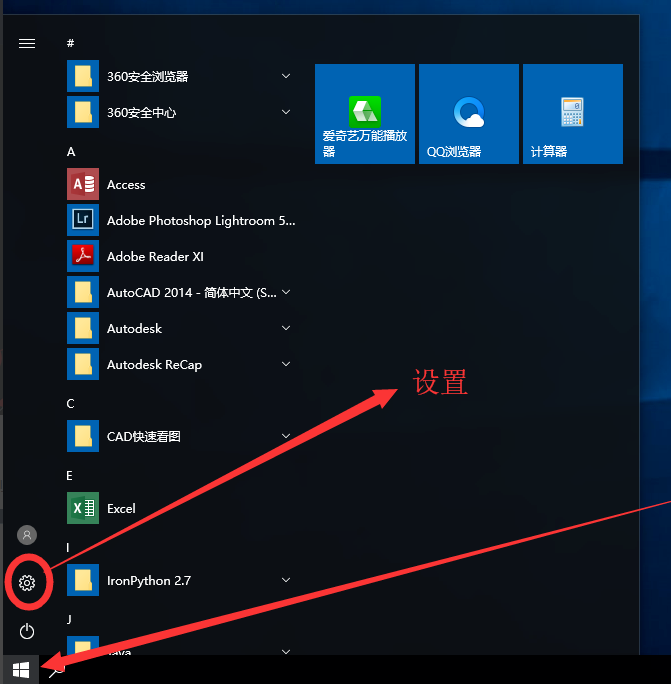The height and width of the screenshot is (684, 671).
Task: Click the AutoCAD 2014 folder icon
Action: (x=83, y=292)
